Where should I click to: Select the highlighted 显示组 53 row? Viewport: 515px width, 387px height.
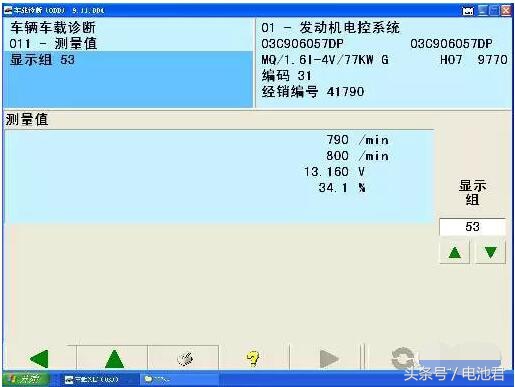click(128, 60)
